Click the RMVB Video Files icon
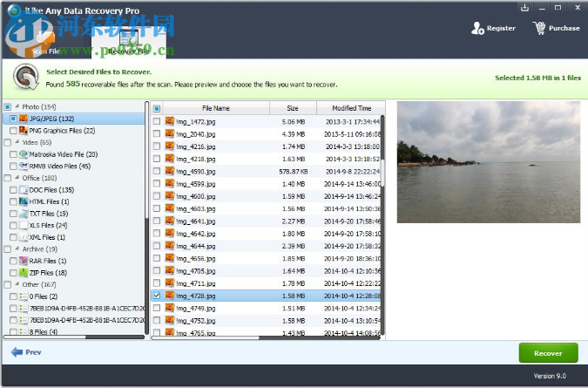 coord(24,166)
